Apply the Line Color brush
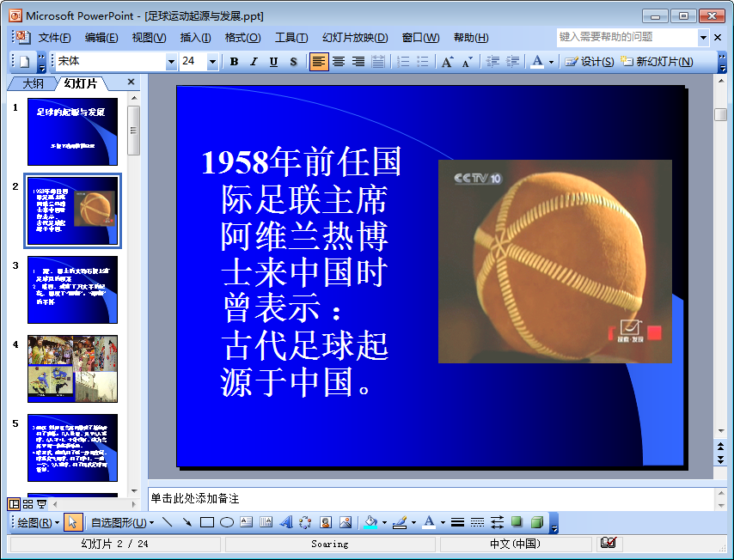Viewport: 734px width, 560px height. pos(400,522)
